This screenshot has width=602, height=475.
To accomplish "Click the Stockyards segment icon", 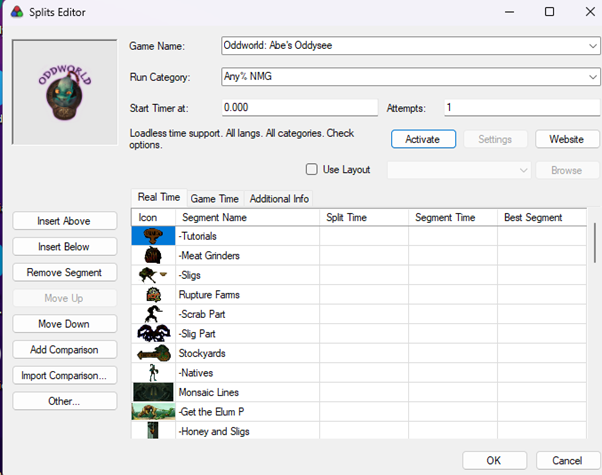I will 154,353.
